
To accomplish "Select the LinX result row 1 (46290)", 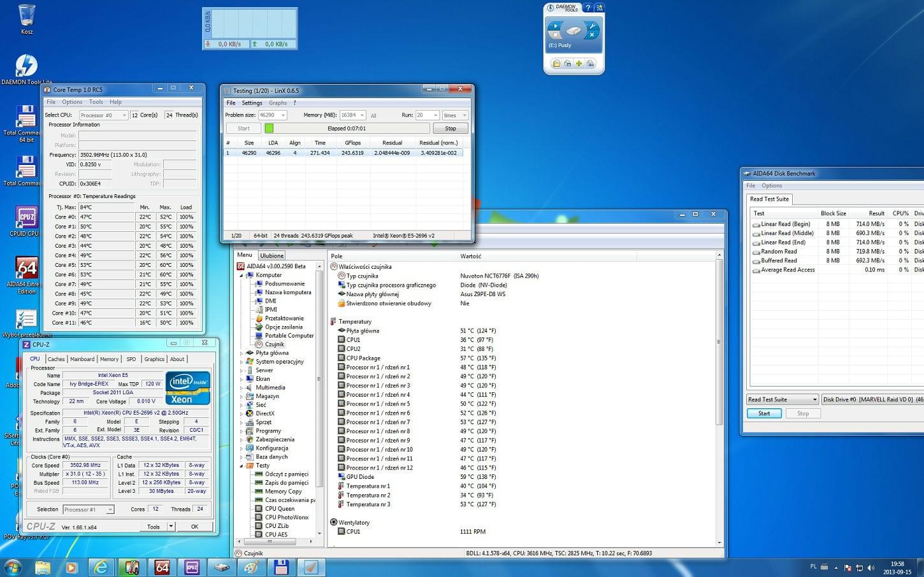I will point(343,153).
